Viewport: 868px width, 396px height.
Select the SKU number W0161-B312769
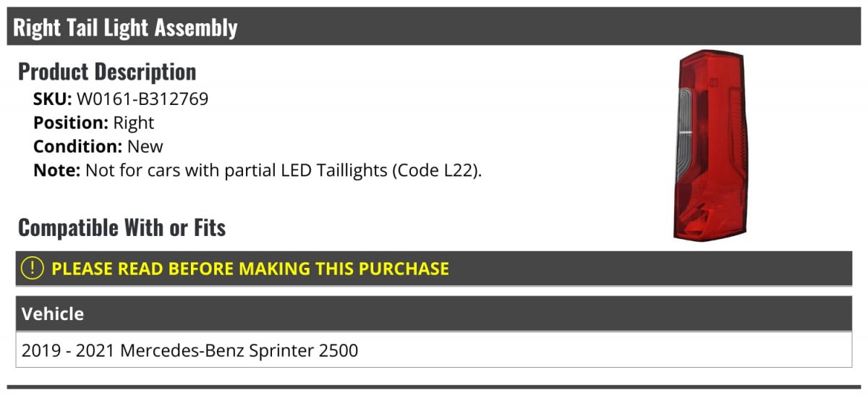coord(142,98)
